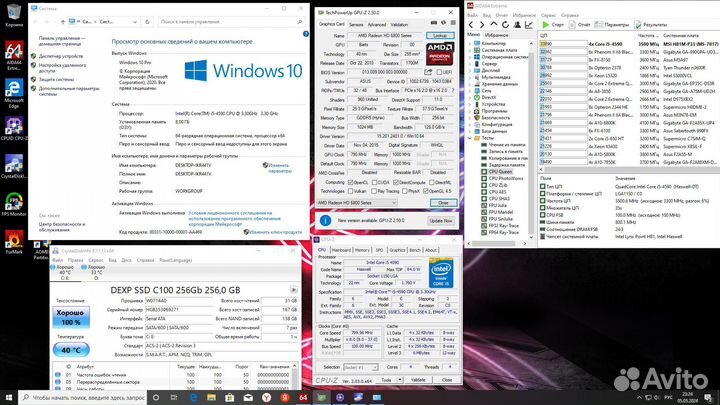The image size is (720, 405).
Task: Open FurMark desktop shortcut
Action: click(x=14, y=242)
